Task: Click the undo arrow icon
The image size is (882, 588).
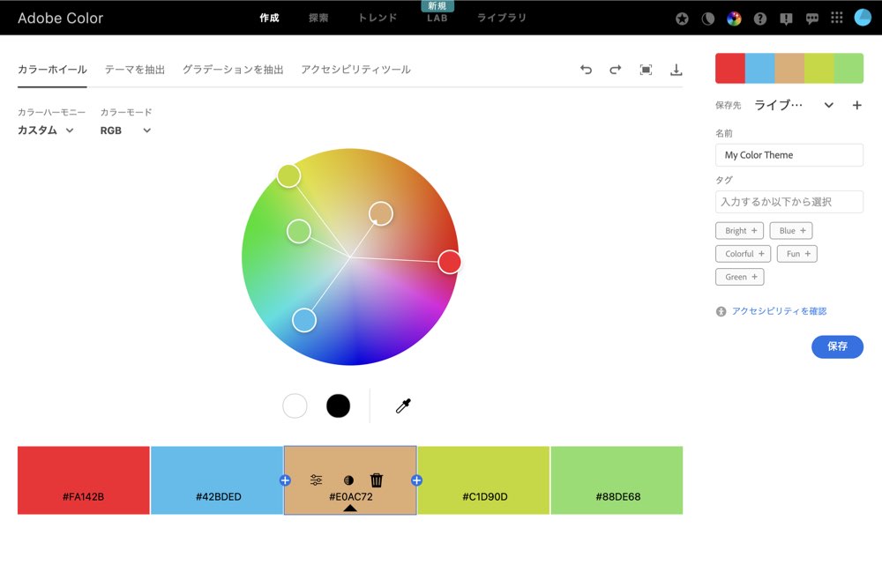Action: (586, 70)
